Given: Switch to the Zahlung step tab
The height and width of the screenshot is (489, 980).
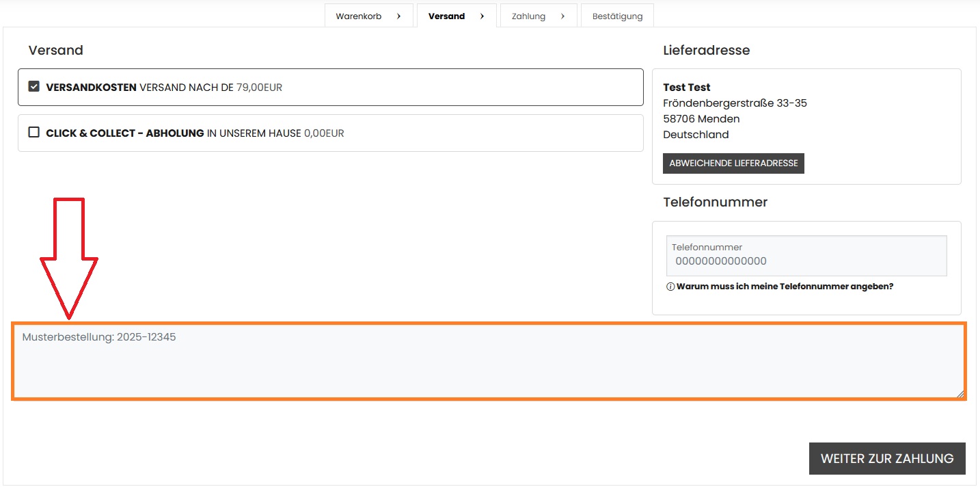Looking at the screenshot, I should [x=528, y=16].
